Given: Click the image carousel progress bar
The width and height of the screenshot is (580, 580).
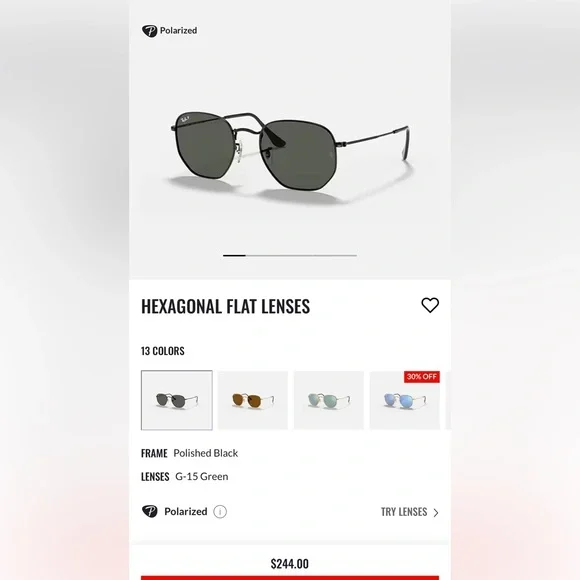Looking at the screenshot, I should (290, 255).
